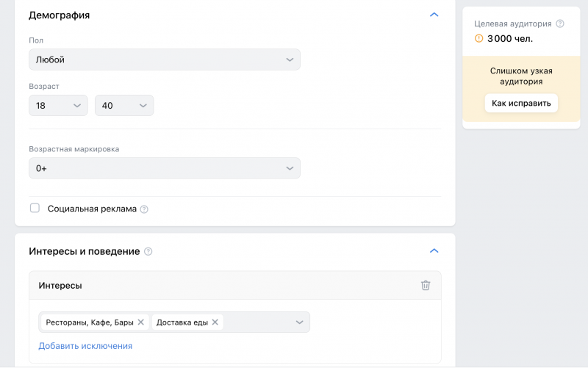Click the Как исправить button
This screenshot has height=368, width=588.
pyautogui.click(x=521, y=103)
